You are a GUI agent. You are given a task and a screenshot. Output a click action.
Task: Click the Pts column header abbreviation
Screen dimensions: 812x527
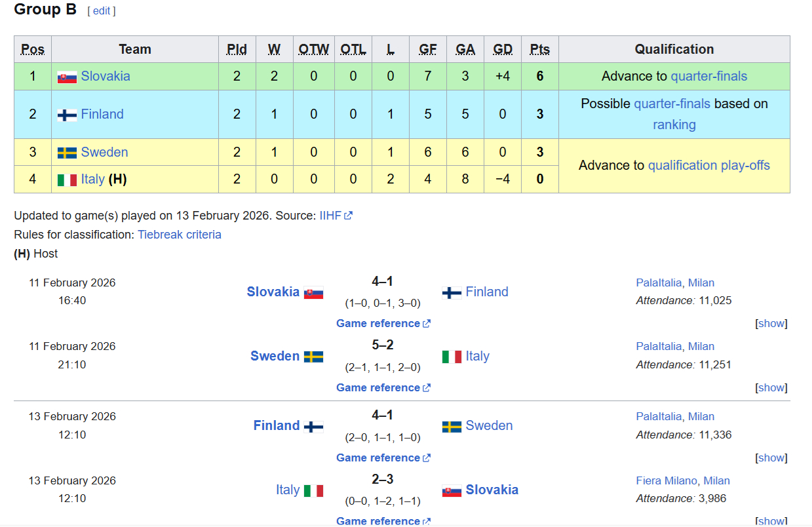click(539, 49)
